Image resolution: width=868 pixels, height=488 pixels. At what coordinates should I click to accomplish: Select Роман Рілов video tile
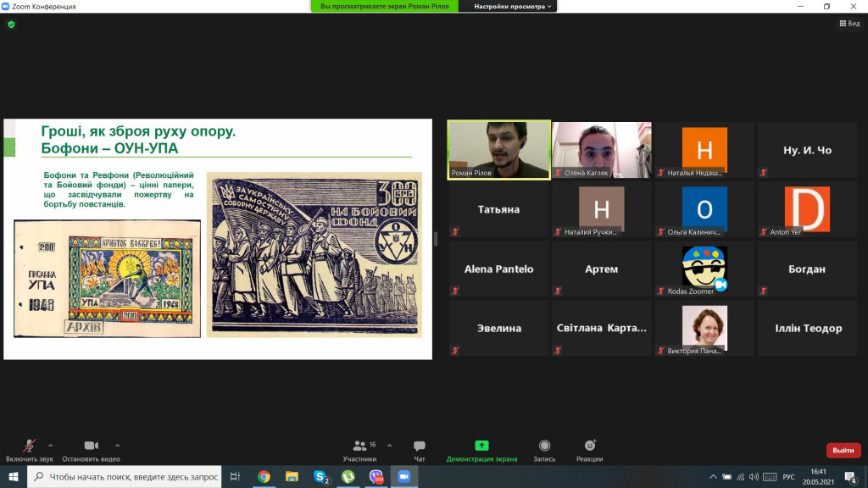coord(498,150)
